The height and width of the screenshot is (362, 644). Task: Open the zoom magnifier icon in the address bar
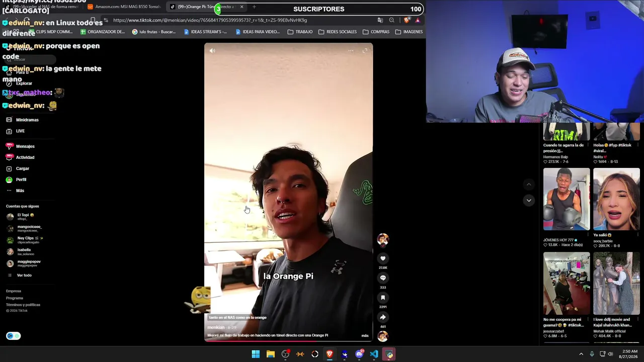click(392, 20)
